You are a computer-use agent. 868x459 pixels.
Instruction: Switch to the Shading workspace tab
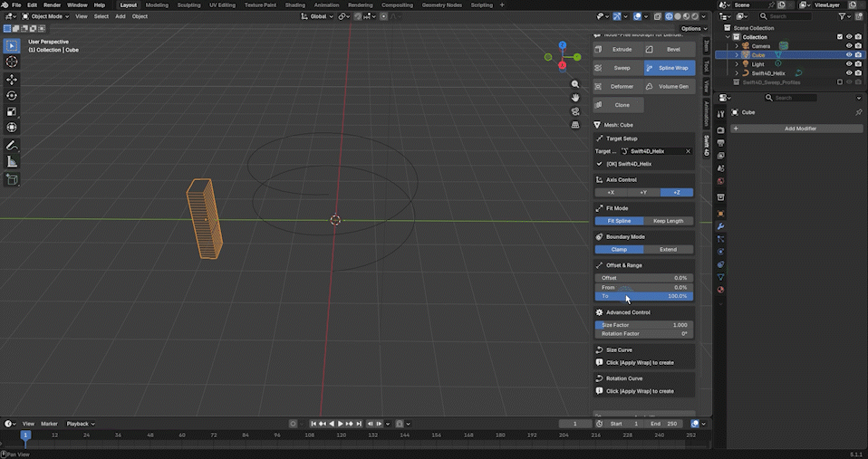point(295,5)
